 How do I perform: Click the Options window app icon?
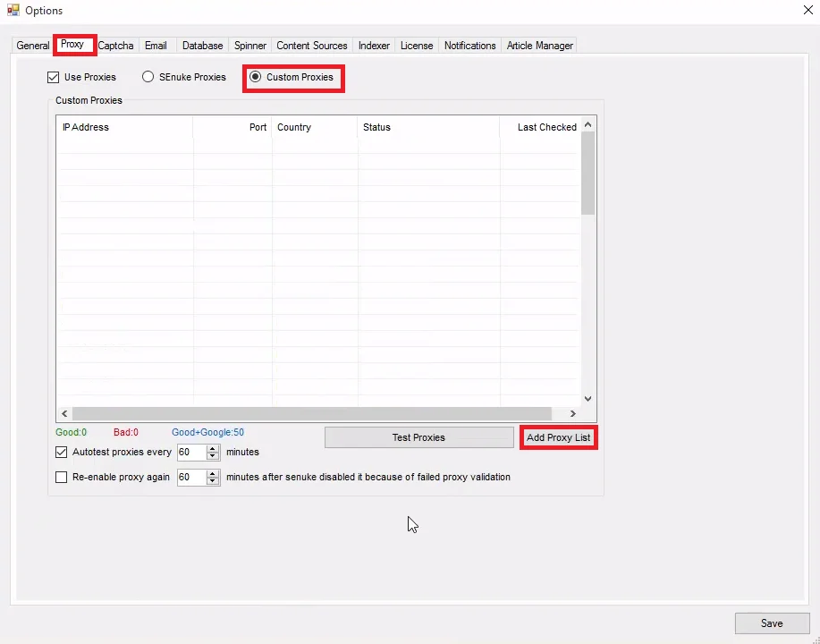13,11
